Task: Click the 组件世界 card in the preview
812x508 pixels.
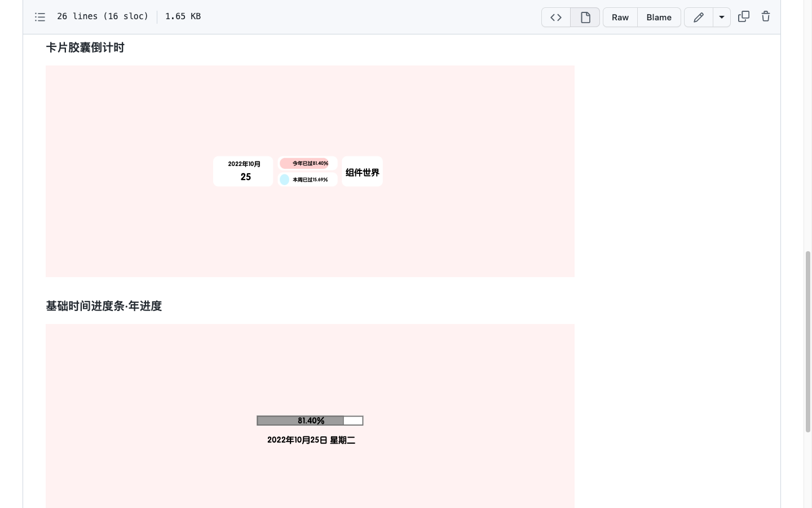Action: (362, 172)
